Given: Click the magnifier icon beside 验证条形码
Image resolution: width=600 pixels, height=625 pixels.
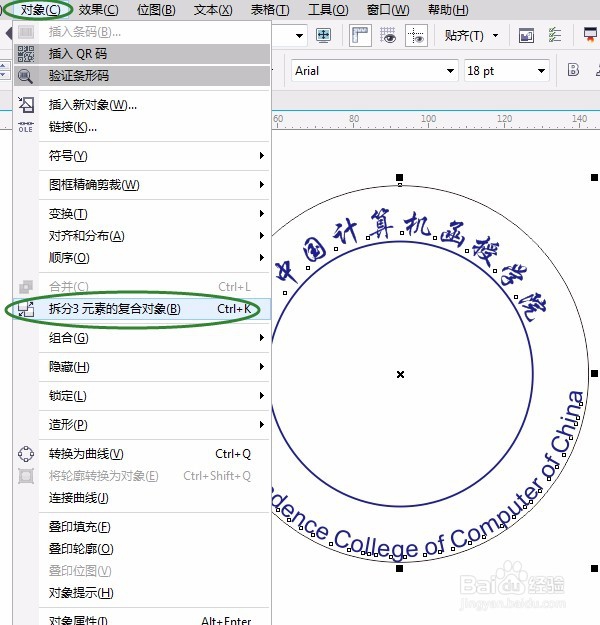Looking at the screenshot, I should click(26, 76).
